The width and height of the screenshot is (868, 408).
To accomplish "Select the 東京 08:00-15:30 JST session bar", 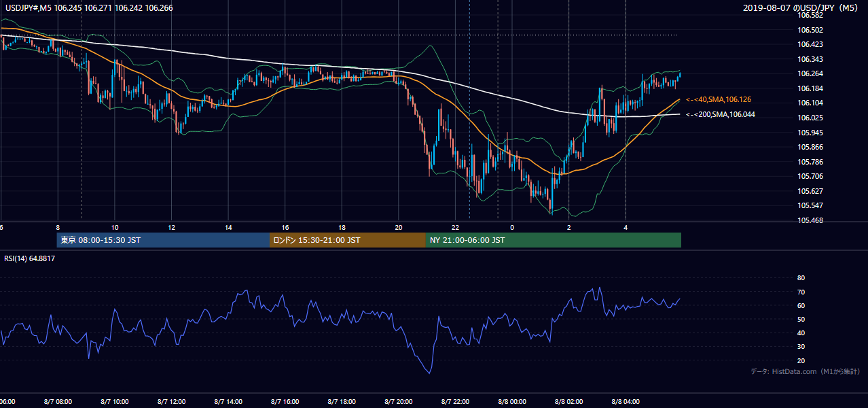I will [x=163, y=240].
